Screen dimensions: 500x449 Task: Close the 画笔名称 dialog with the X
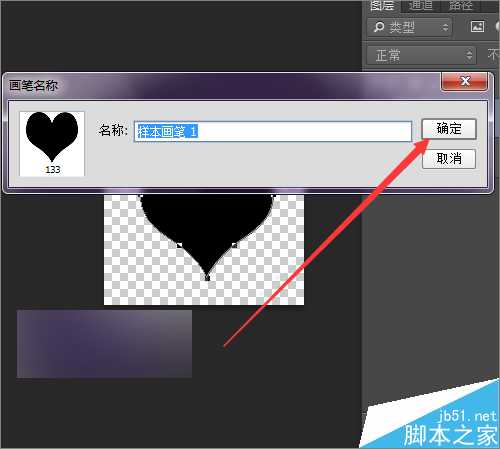465,81
